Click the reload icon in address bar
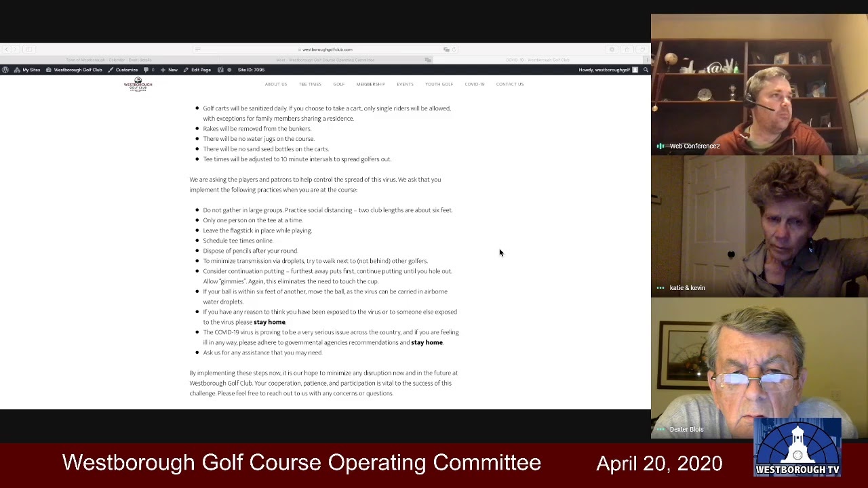This screenshot has width=868, height=488. pos(454,49)
